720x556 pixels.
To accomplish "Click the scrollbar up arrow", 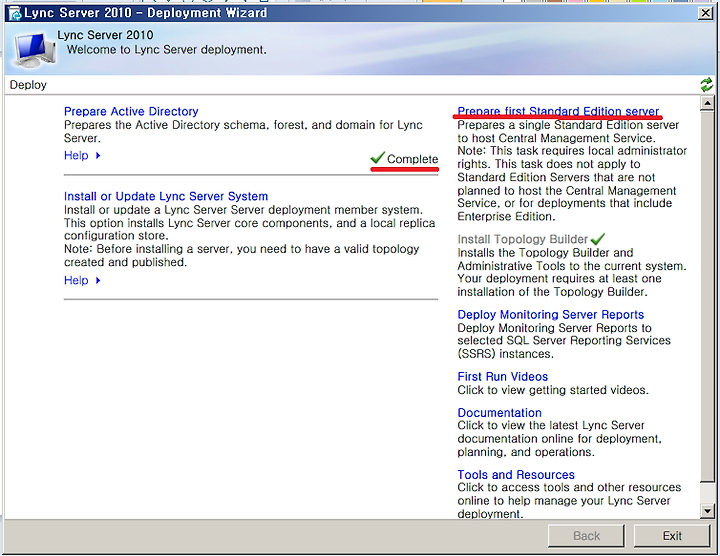I will 707,103.
